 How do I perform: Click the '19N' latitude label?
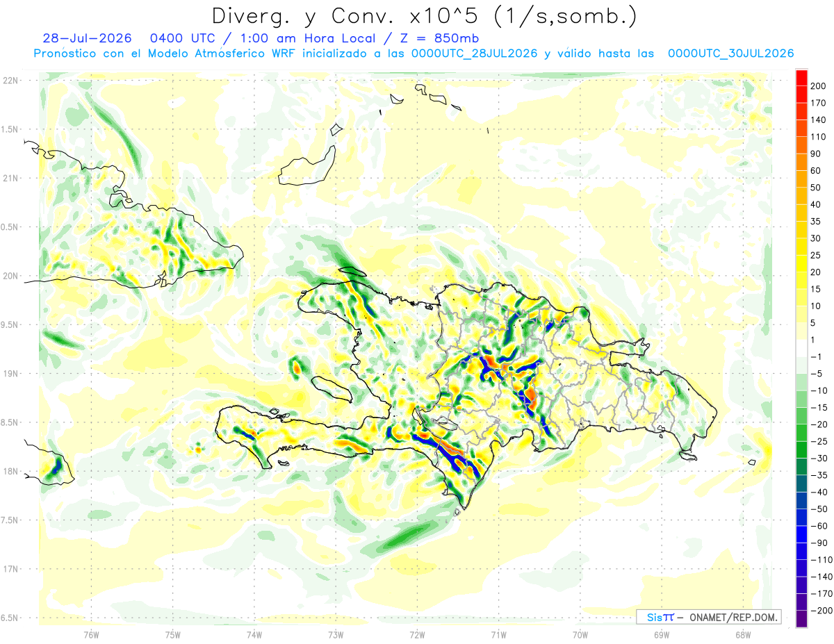[10, 373]
